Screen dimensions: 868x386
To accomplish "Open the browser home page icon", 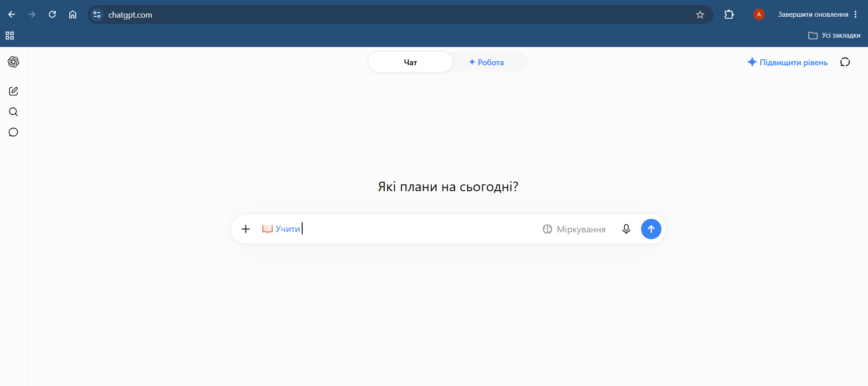I will coord(72,14).
